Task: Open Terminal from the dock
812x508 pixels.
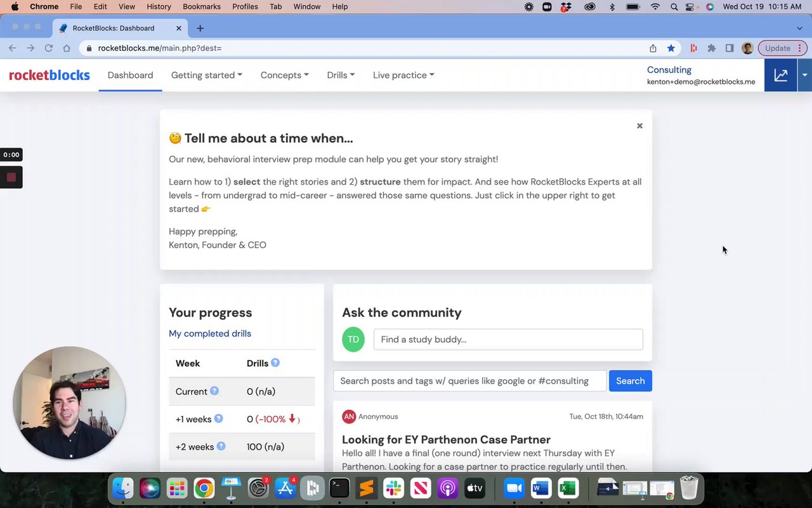Action: click(x=339, y=488)
